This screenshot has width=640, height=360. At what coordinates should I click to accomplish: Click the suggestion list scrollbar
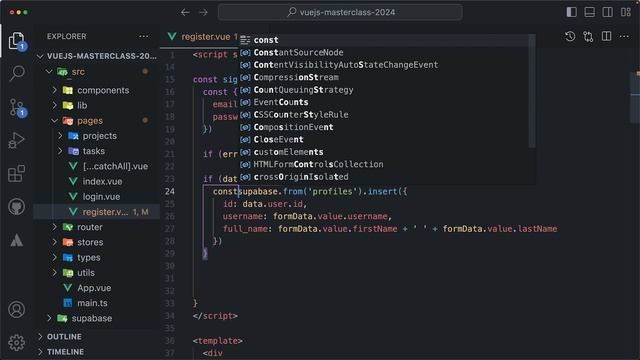coord(532,91)
